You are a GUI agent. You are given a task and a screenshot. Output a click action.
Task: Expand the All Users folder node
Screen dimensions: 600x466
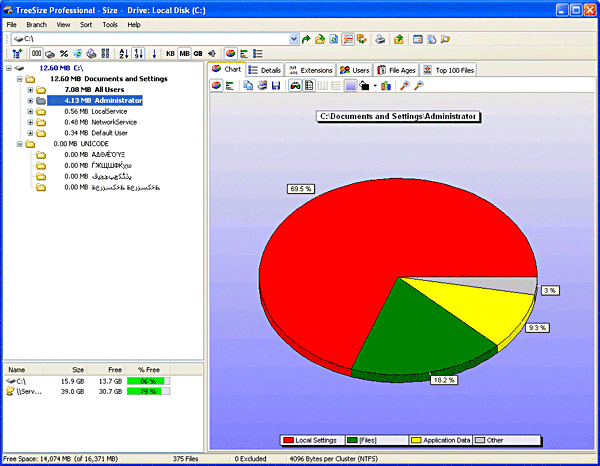click(x=30, y=89)
